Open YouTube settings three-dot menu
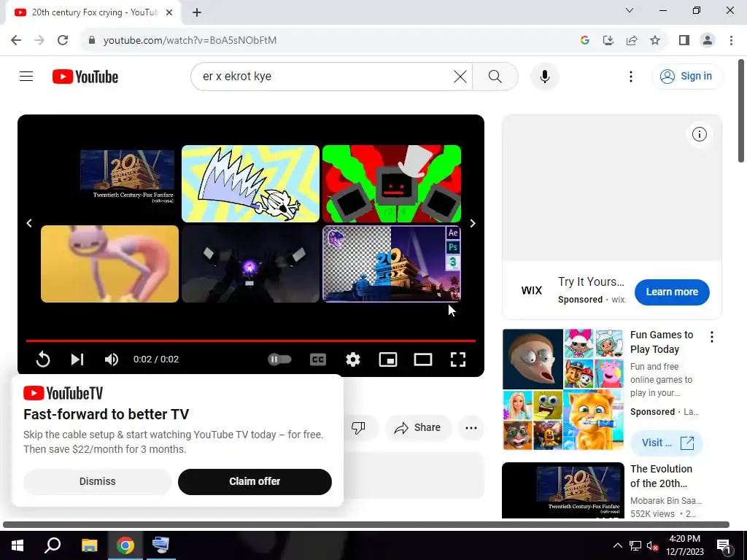Image resolution: width=747 pixels, height=560 pixels. [631, 76]
